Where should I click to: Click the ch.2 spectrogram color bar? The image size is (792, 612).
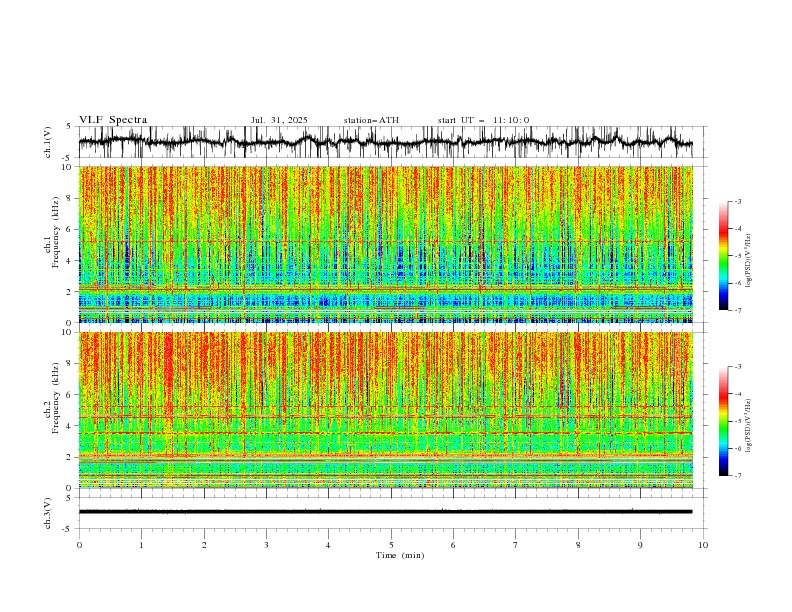coord(723,421)
